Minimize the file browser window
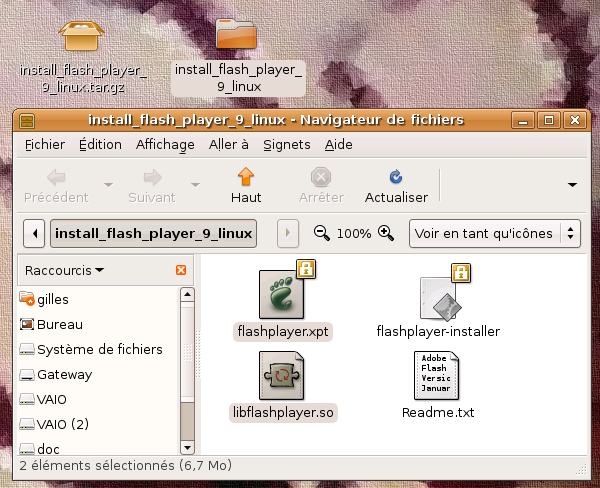Image resolution: width=600 pixels, height=488 pixels. (x=523, y=121)
